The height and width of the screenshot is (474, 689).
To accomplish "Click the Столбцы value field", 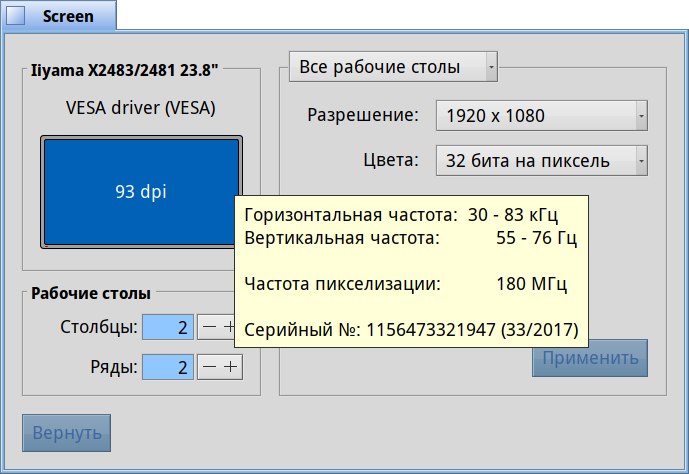I will coord(167,327).
